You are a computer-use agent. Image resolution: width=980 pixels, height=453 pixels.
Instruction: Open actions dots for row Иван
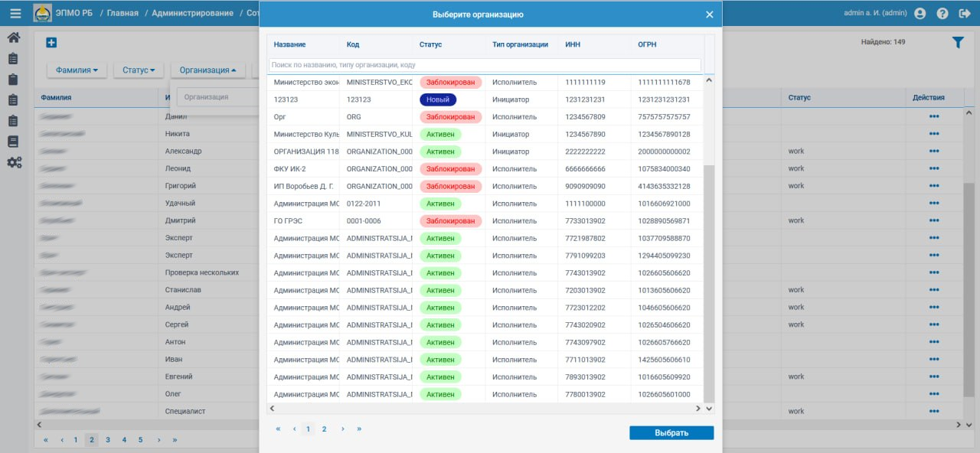coord(934,360)
